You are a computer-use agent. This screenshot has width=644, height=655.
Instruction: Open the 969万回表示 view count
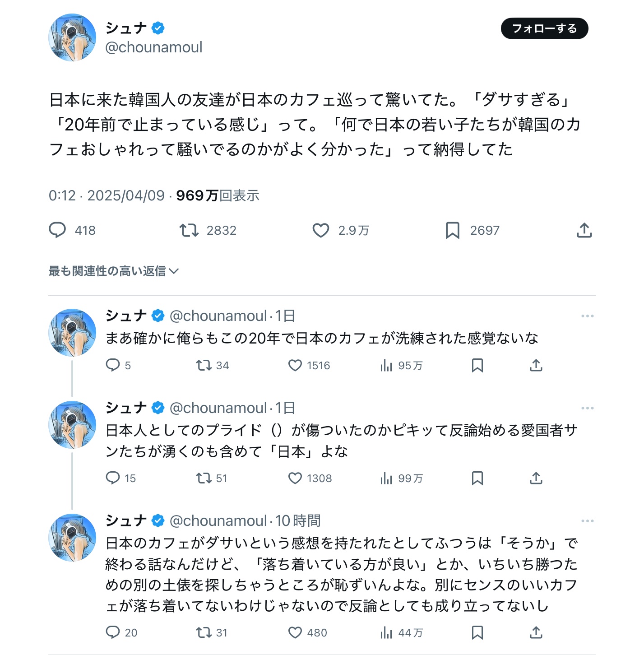218,195
